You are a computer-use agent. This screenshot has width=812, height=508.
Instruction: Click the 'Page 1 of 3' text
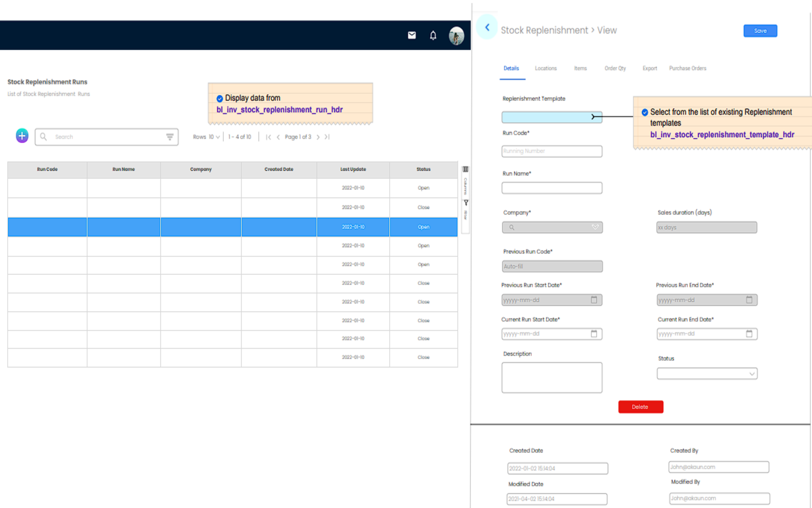(x=298, y=137)
